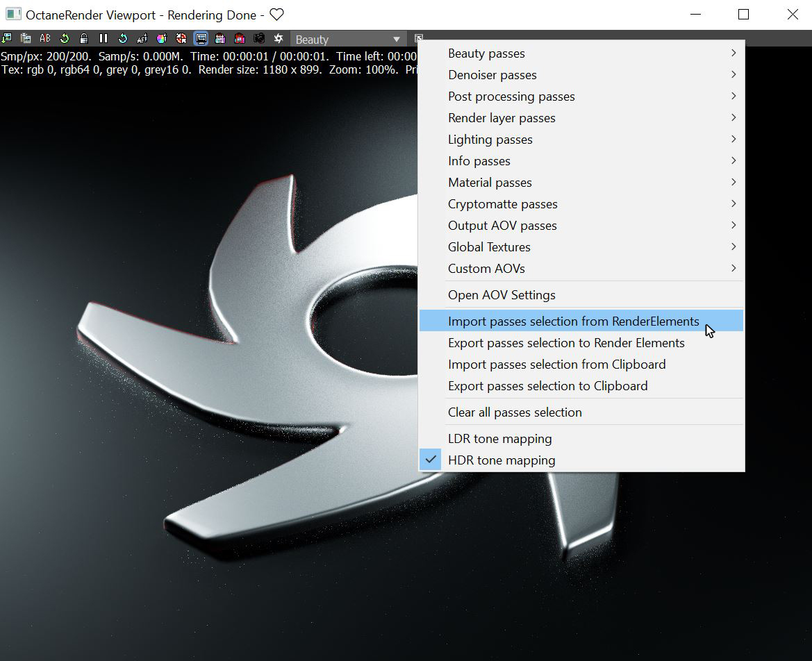
Task: Click the highlighted monitor display icon
Action: click(x=201, y=38)
